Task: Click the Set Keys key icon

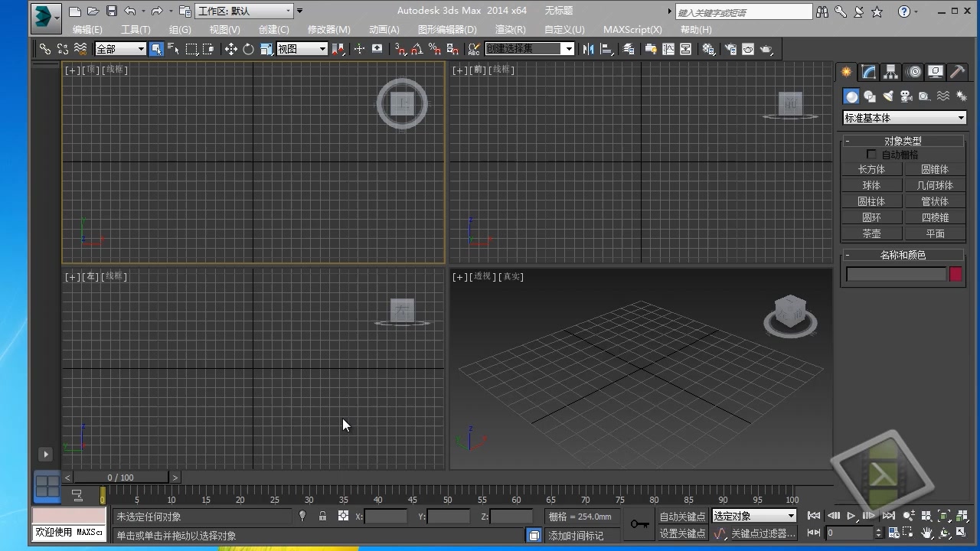Action: click(x=639, y=524)
